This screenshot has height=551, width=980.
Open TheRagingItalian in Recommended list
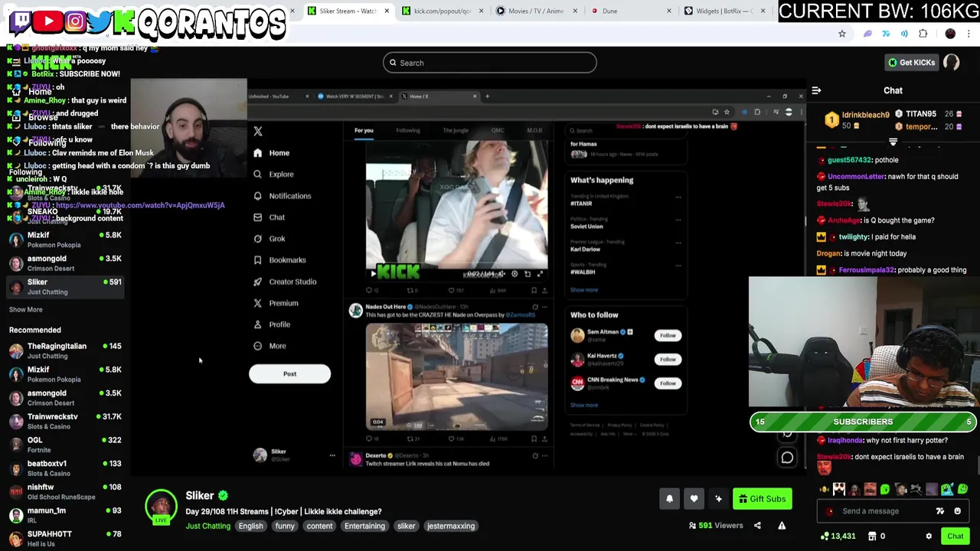click(x=65, y=350)
